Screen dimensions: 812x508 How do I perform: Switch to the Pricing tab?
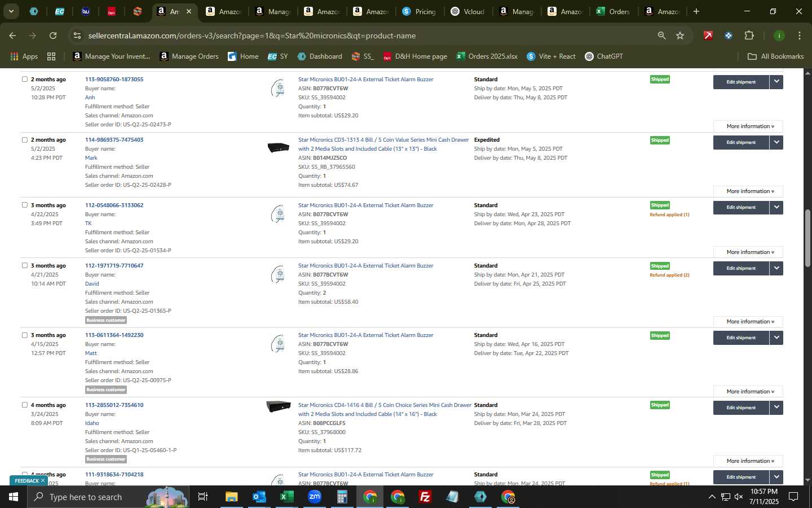(x=420, y=11)
